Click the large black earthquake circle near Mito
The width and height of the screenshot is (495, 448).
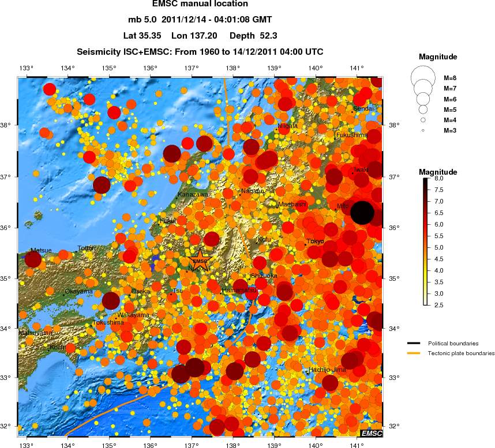(362, 213)
